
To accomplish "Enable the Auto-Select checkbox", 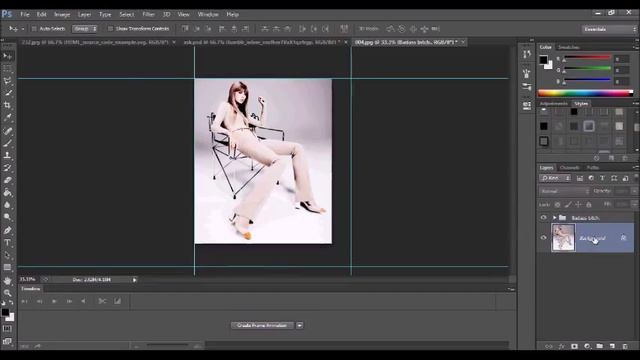I will (34, 29).
